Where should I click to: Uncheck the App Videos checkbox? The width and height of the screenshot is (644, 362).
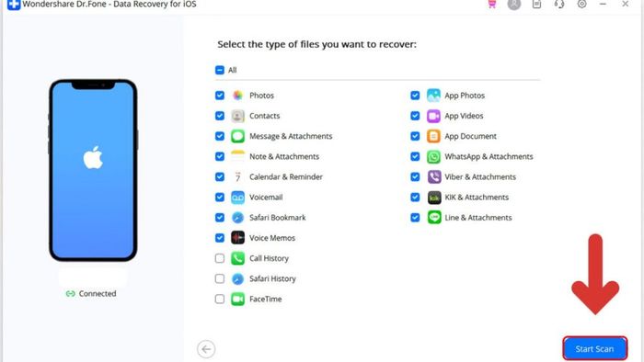pos(415,116)
